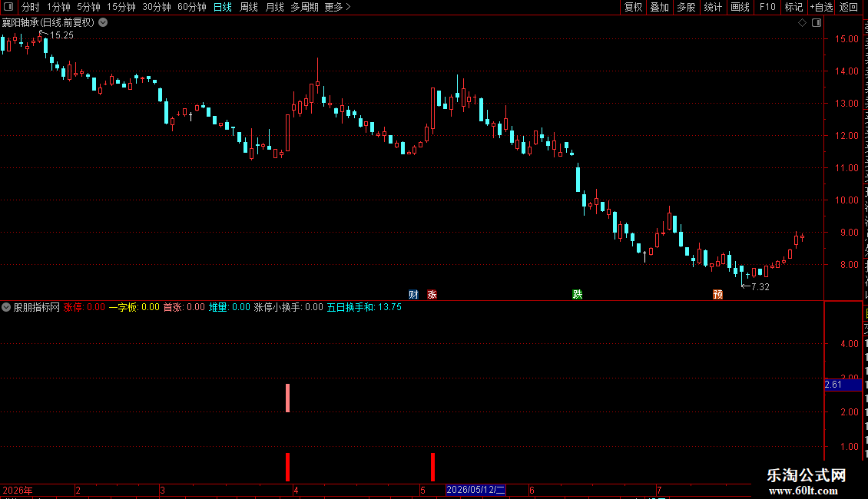Select the 15分钟 period
This screenshot has height=499, width=868.
(x=121, y=7)
